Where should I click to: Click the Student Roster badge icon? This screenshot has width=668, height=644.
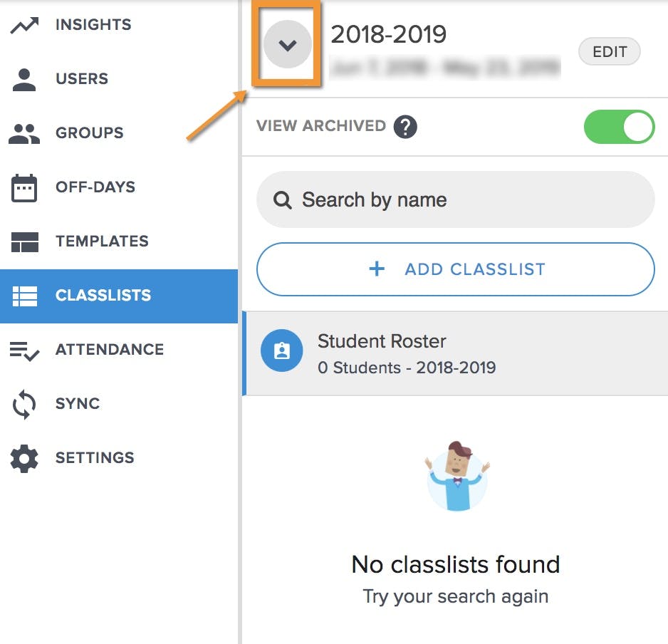[x=281, y=350]
